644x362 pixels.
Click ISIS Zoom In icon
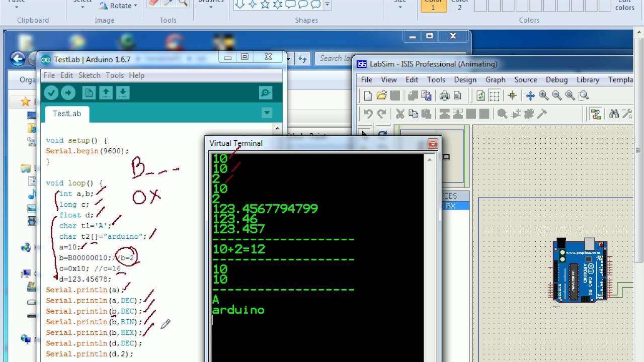tap(543, 96)
